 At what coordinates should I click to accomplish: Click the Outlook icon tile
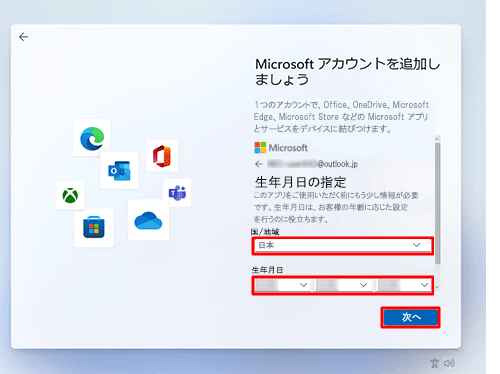click(x=119, y=170)
